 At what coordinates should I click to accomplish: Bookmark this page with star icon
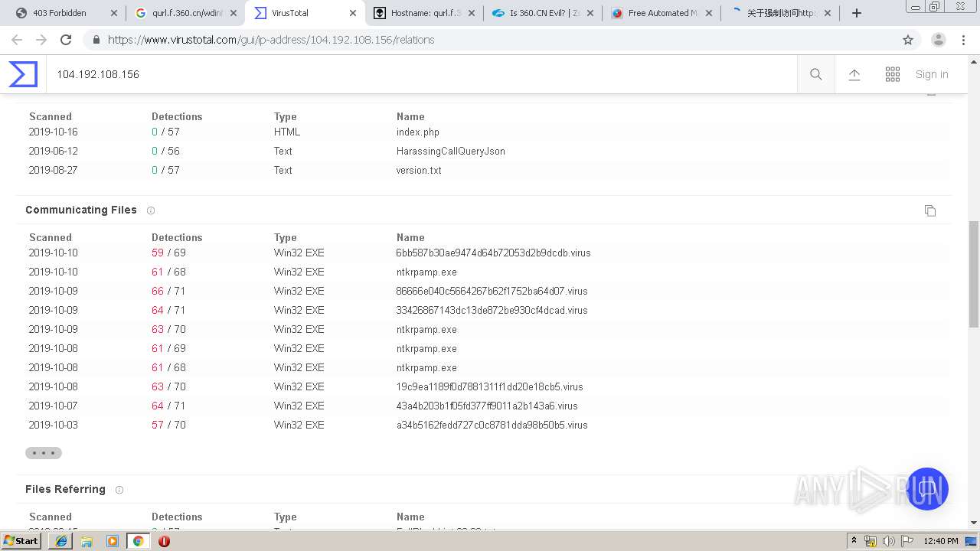[x=908, y=40]
